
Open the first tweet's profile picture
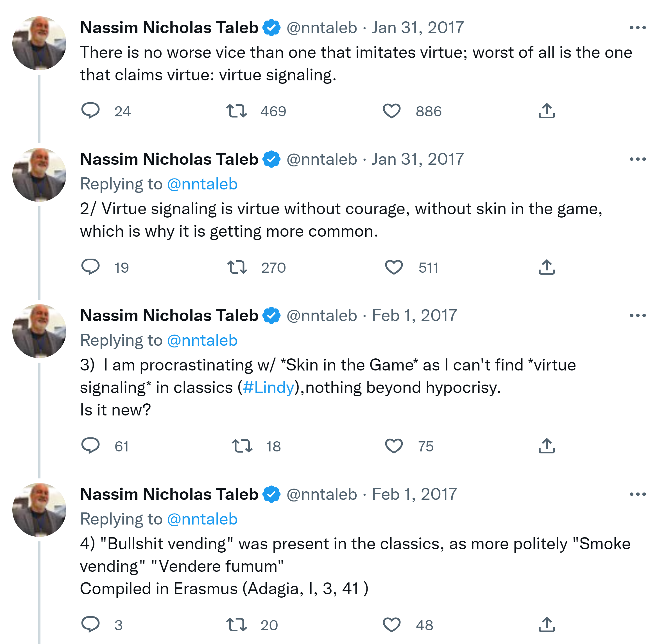pos(39,43)
